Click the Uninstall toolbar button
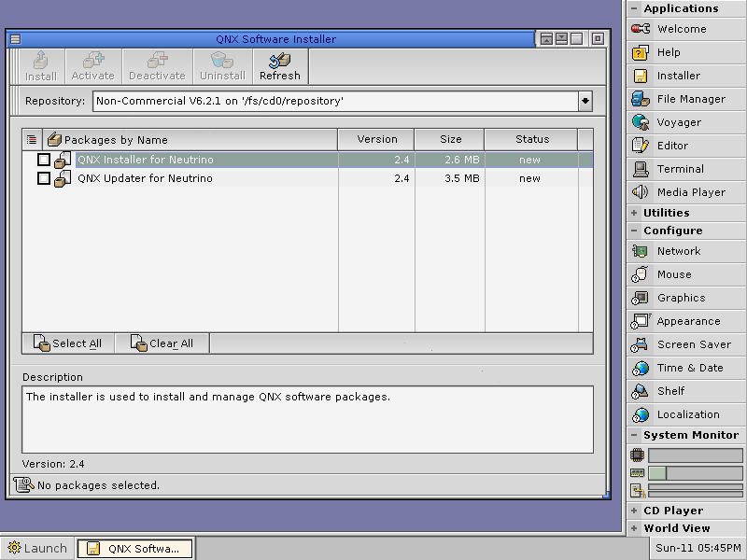This screenshot has height=560, width=747. pos(222,66)
